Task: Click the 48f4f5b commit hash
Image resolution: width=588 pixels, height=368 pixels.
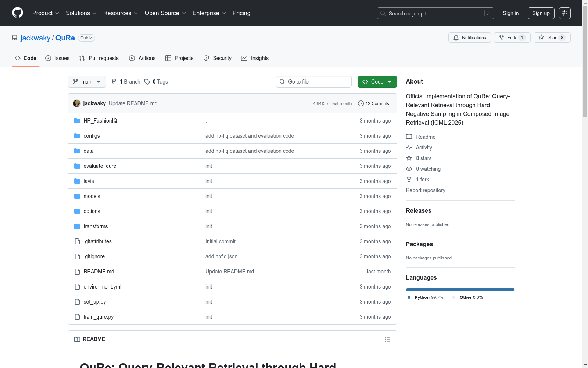Action: 320,103
